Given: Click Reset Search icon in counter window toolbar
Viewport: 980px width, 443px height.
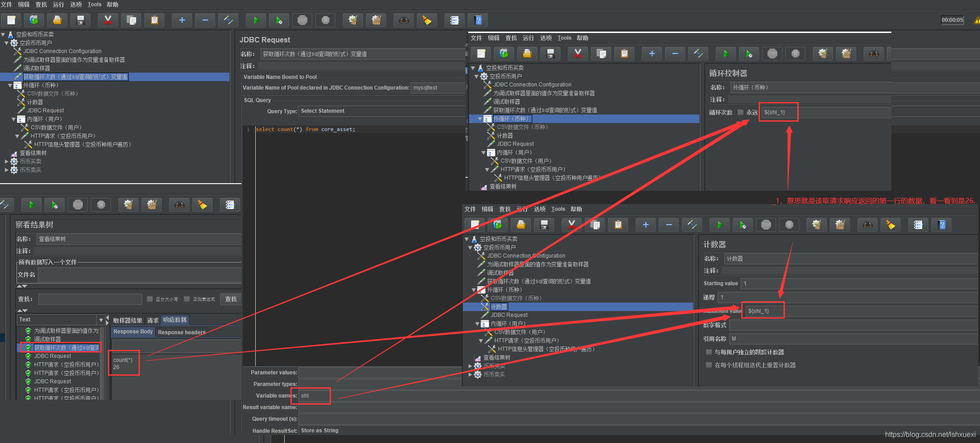Looking at the screenshot, I should tap(890, 225).
